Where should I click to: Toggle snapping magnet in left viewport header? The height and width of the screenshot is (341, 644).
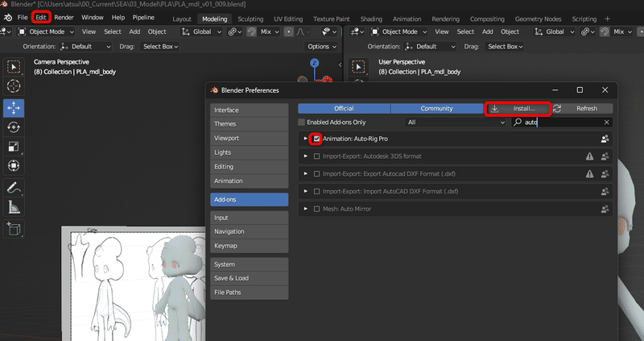click(x=251, y=31)
